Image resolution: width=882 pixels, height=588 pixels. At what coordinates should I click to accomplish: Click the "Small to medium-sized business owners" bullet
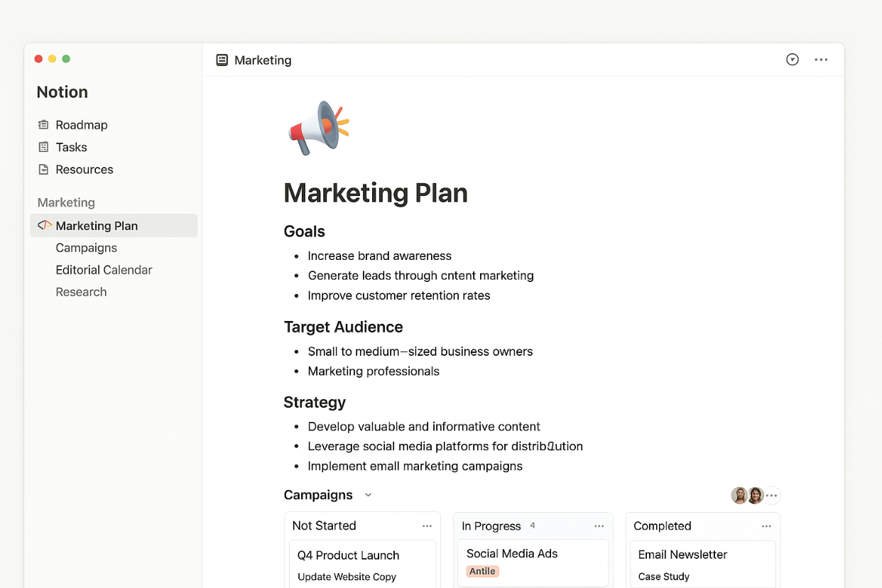(420, 352)
